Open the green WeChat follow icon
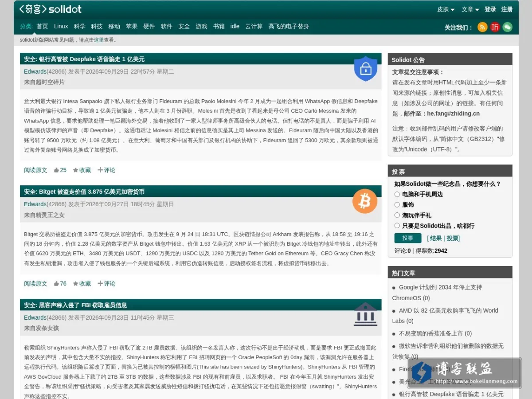Viewport: 532px width, 399px height. (507, 27)
